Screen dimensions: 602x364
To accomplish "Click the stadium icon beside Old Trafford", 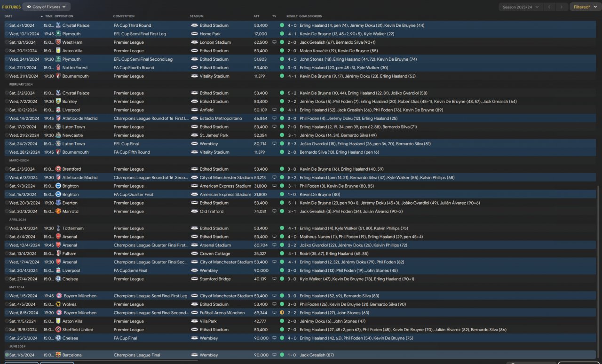I will pyautogui.click(x=194, y=212).
